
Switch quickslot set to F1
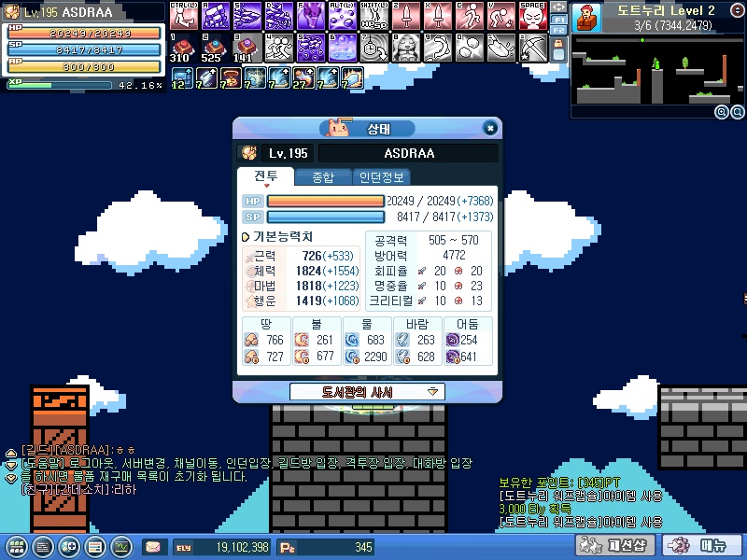point(558,20)
